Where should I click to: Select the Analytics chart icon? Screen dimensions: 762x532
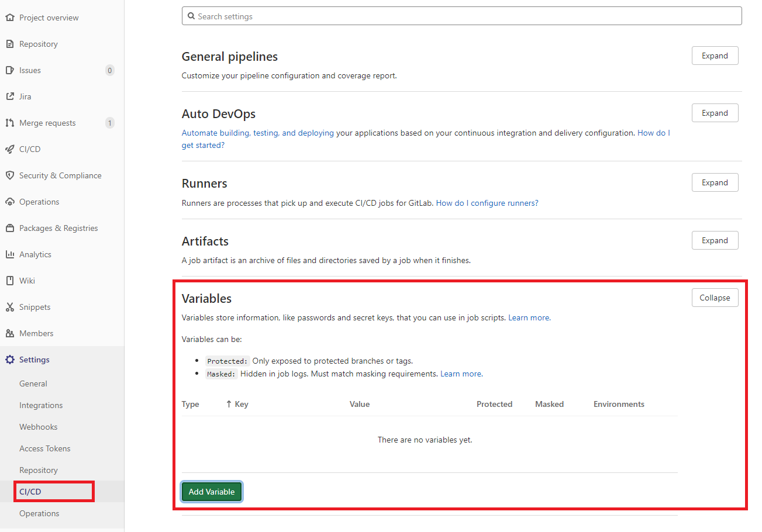click(9, 254)
